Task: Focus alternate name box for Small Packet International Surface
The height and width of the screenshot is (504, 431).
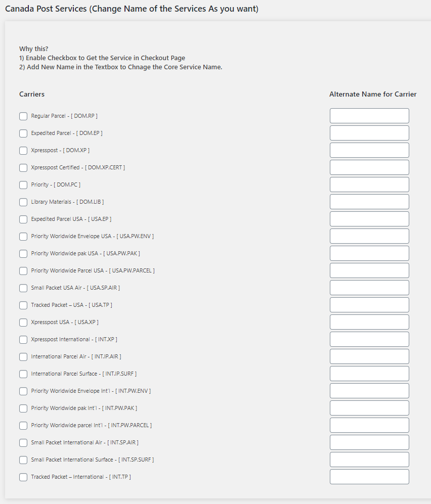Action: coord(369,460)
